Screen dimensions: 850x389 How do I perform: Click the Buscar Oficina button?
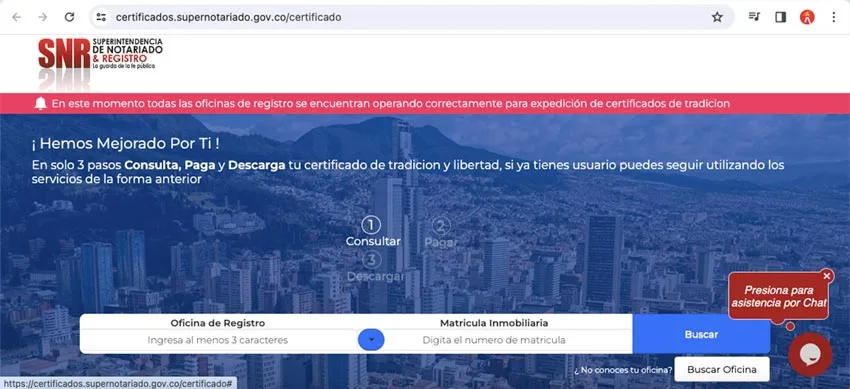(722, 369)
